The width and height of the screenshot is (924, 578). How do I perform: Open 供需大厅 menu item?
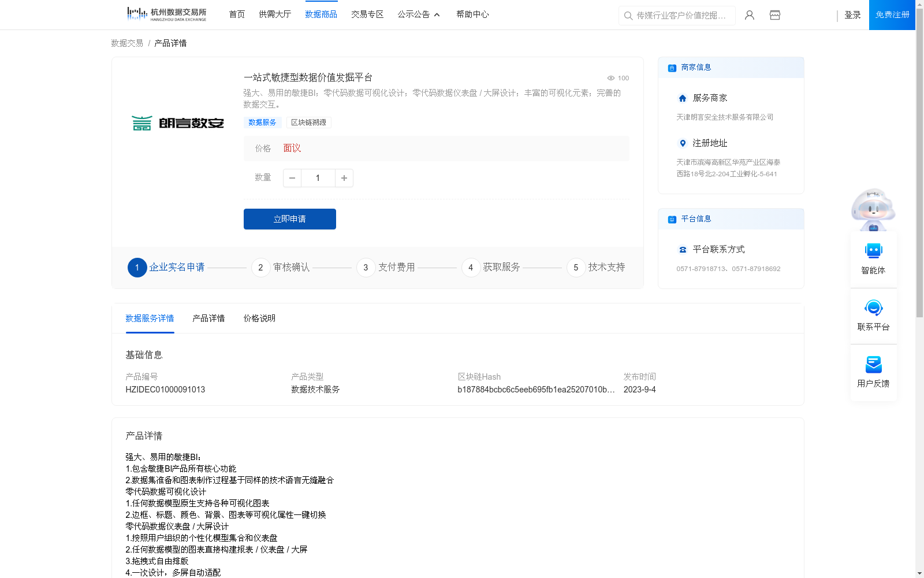point(275,14)
